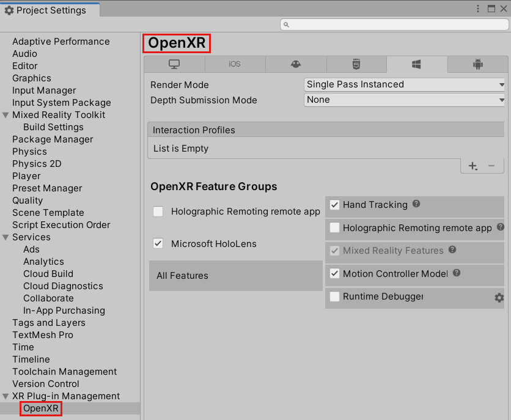This screenshot has height=420, width=511.
Task: Remove interaction profile with minus button
Action: coord(491,166)
